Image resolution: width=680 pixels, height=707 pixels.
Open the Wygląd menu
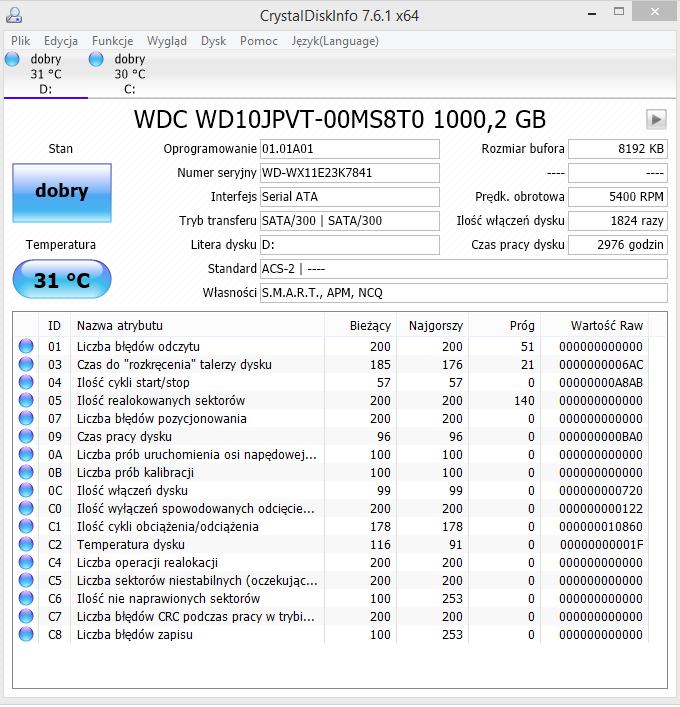point(167,41)
